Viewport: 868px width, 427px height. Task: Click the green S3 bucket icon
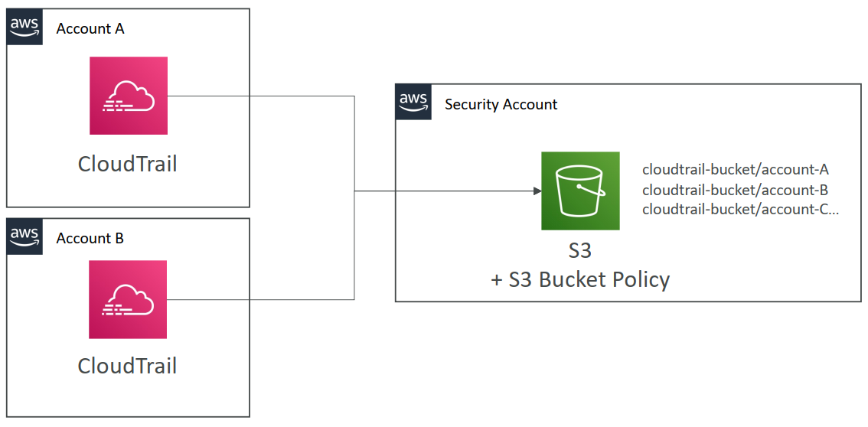[x=580, y=191]
